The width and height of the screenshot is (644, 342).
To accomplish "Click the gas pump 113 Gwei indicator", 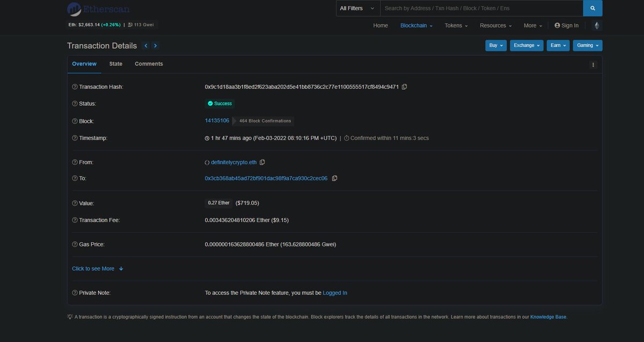I will tap(141, 25).
